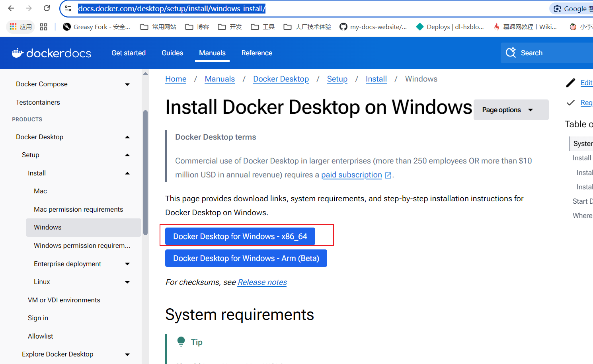This screenshot has width=593, height=364.
Task: Open Windows permission requirements sidebar item
Action: coord(82,245)
